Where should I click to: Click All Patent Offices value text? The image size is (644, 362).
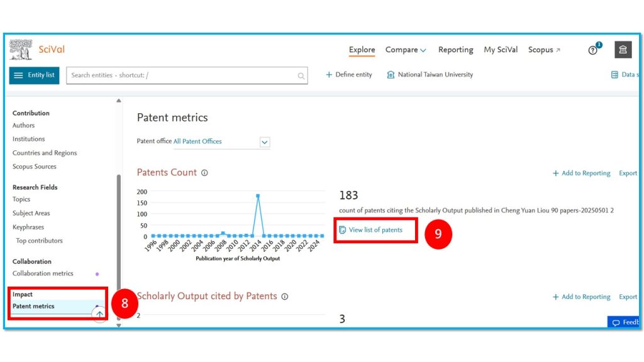tap(197, 141)
